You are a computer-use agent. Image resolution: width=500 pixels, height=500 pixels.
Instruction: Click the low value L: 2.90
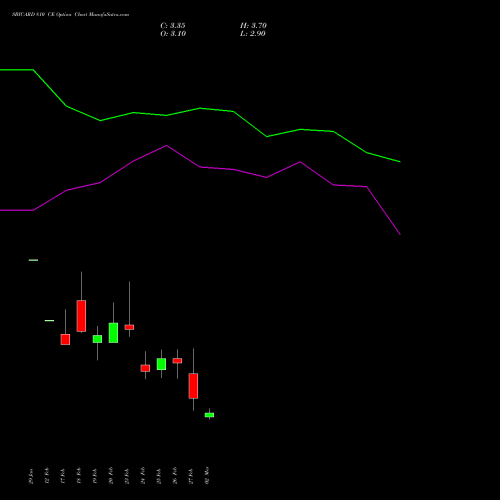point(253,34)
